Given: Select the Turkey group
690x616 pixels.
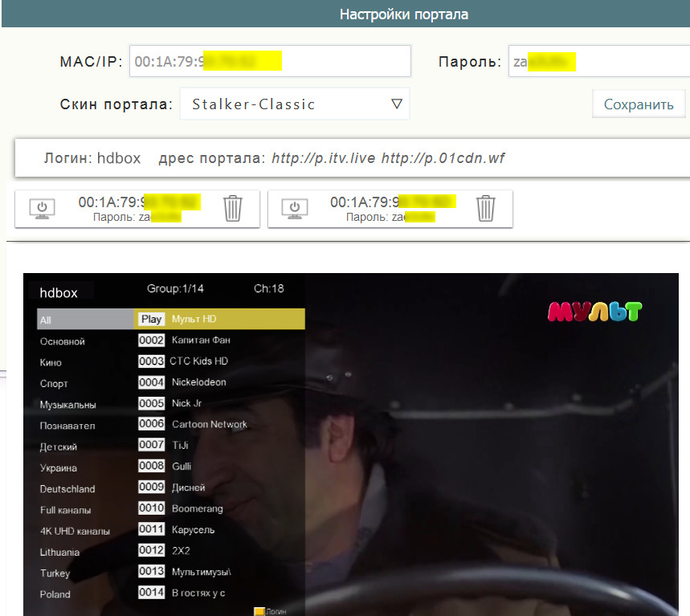Looking at the screenshot, I should tap(55, 573).
